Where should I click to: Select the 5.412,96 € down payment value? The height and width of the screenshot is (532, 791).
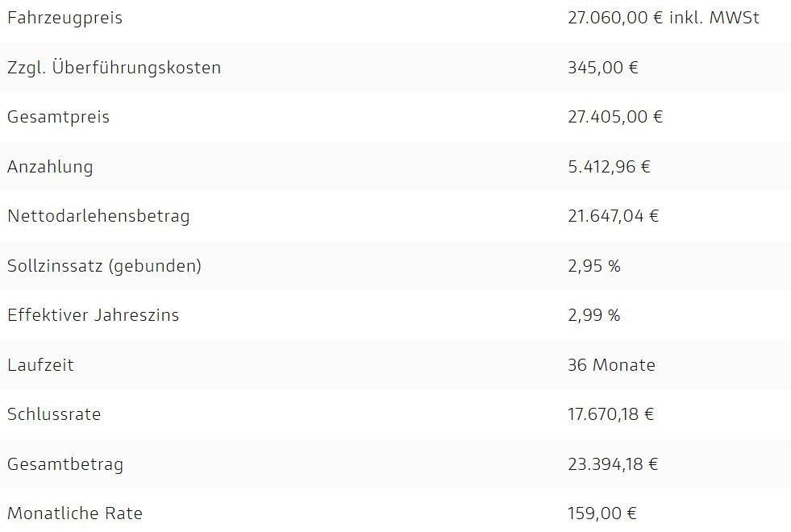609,166
